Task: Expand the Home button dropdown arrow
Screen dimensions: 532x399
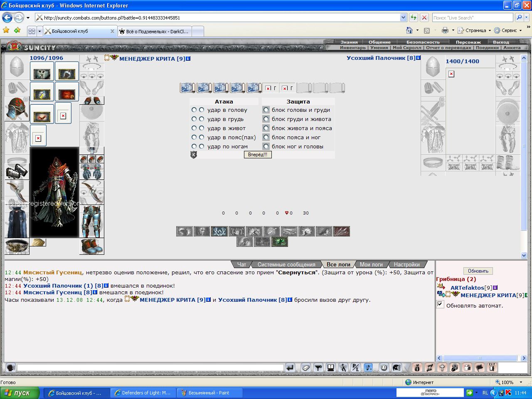Action: pyautogui.click(x=417, y=30)
